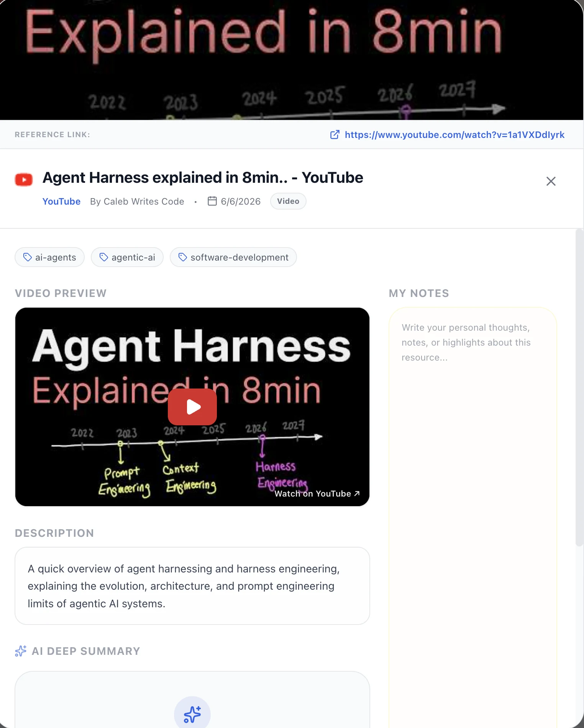The width and height of the screenshot is (584, 728).
Task: Click Watch on YouTube link
Action: coord(317,494)
